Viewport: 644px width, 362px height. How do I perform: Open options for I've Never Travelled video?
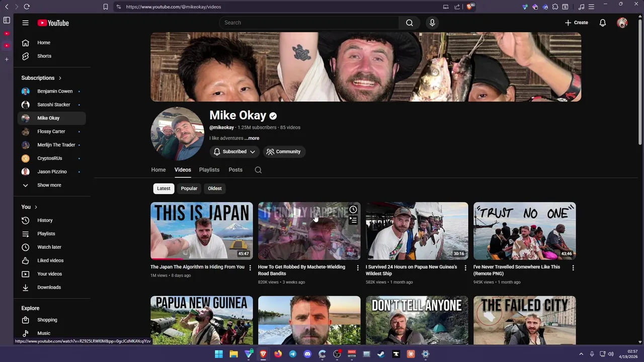point(573,268)
